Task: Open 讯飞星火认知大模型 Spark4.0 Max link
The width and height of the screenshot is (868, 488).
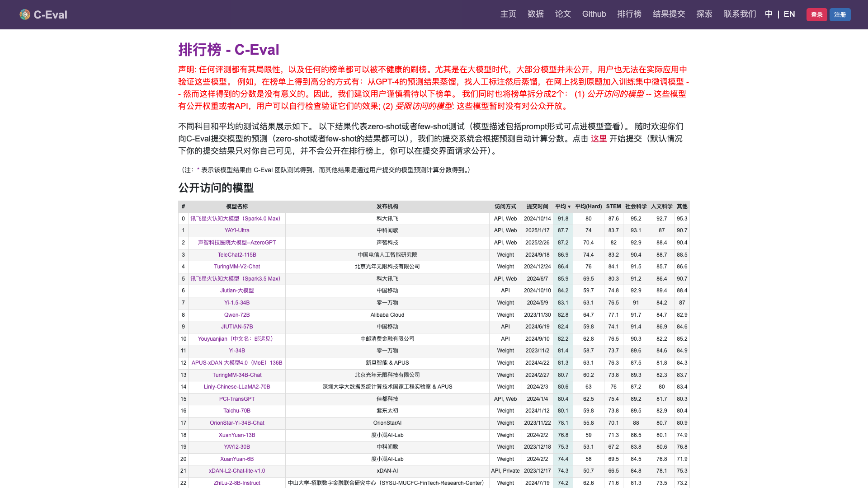Action: point(237,219)
